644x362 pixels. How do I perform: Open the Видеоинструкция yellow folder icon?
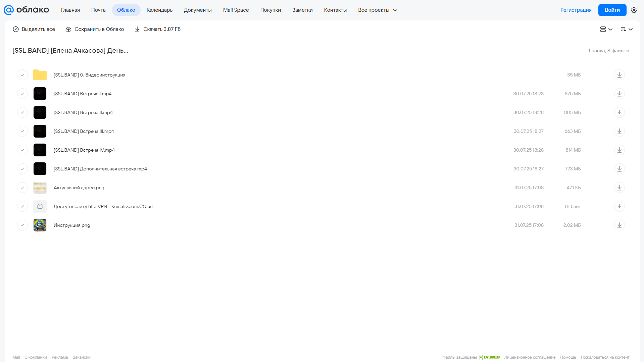coord(40,75)
